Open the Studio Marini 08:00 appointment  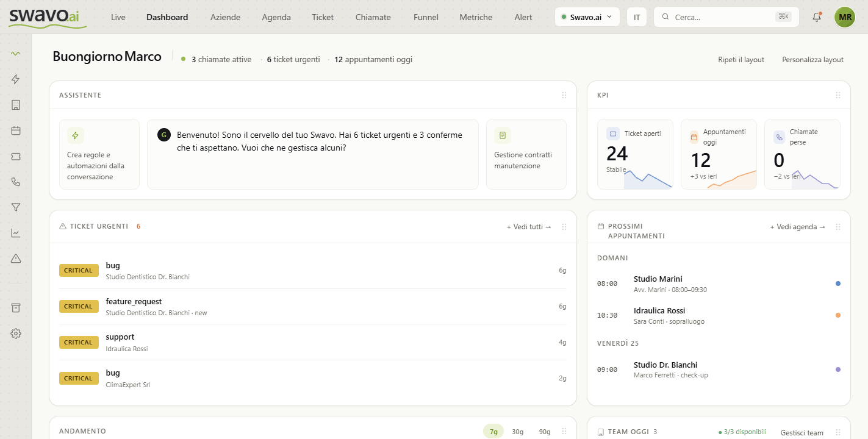pyautogui.click(x=719, y=284)
